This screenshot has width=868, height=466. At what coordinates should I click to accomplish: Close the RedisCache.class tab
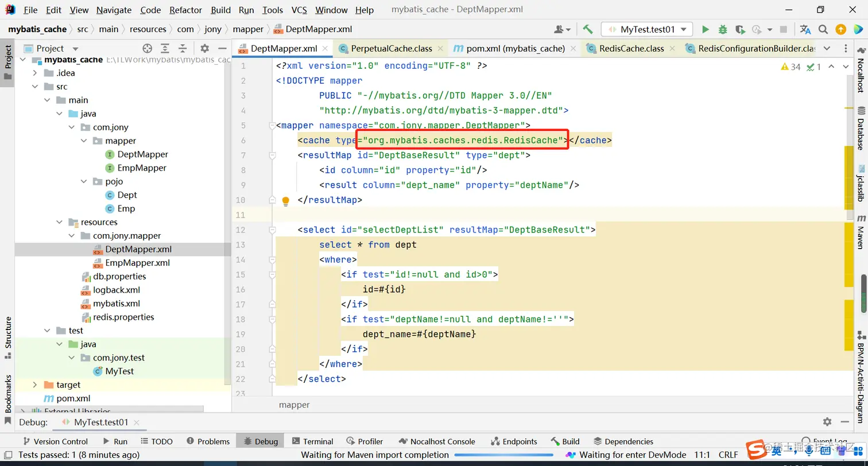pyautogui.click(x=673, y=49)
